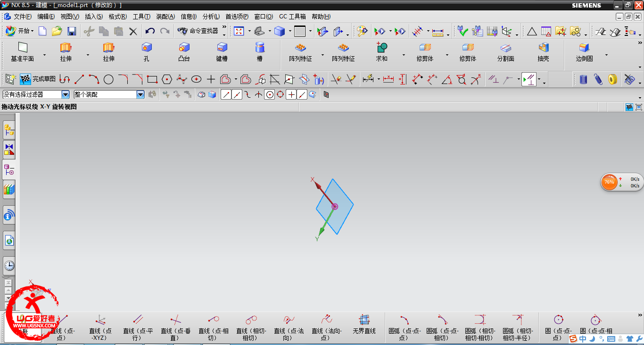Select the Horizontal Dimension tool
The width and height of the screenshot is (644, 345).
(x=388, y=79)
